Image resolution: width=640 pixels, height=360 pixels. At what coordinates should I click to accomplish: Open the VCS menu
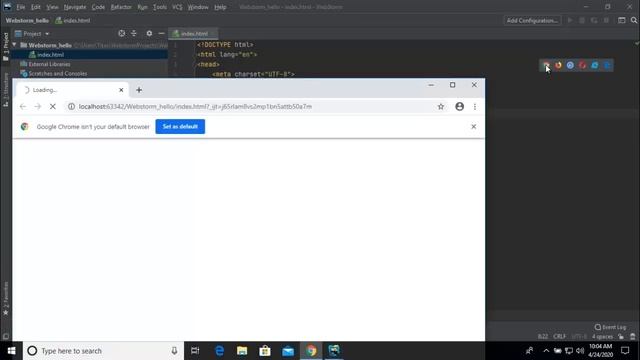pos(177,7)
